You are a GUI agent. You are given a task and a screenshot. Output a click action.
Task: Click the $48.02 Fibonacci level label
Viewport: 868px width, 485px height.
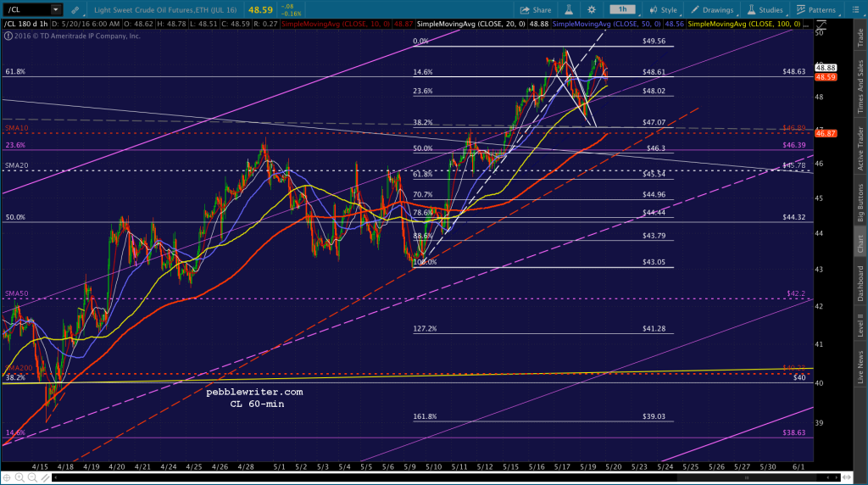click(654, 91)
